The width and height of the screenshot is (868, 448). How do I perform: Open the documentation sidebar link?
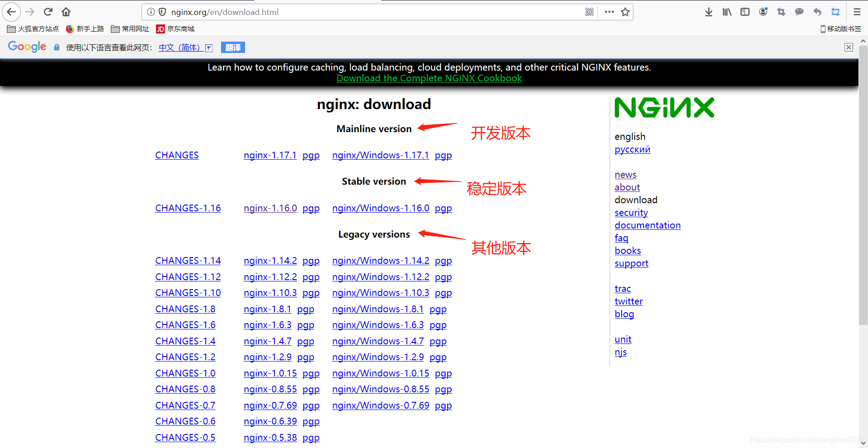tap(647, 225)
